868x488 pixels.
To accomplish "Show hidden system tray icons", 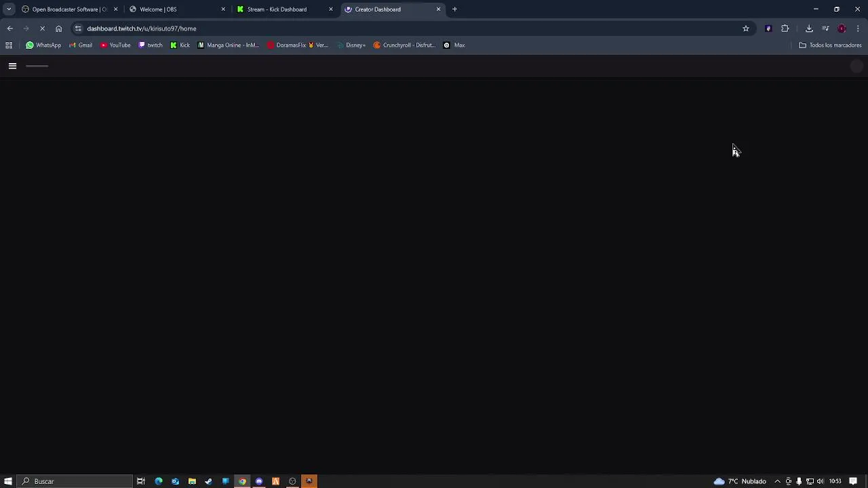I will point(777,481).
